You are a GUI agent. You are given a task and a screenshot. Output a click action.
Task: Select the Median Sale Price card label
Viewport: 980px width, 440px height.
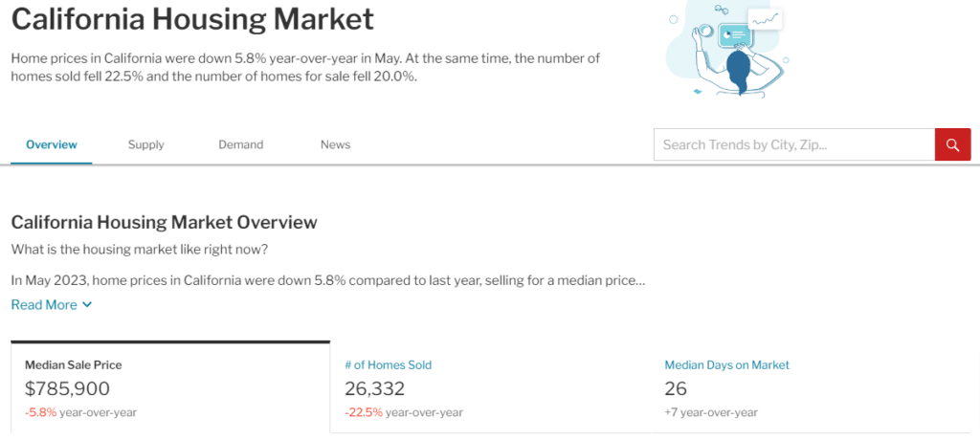[x=74, y=365]
